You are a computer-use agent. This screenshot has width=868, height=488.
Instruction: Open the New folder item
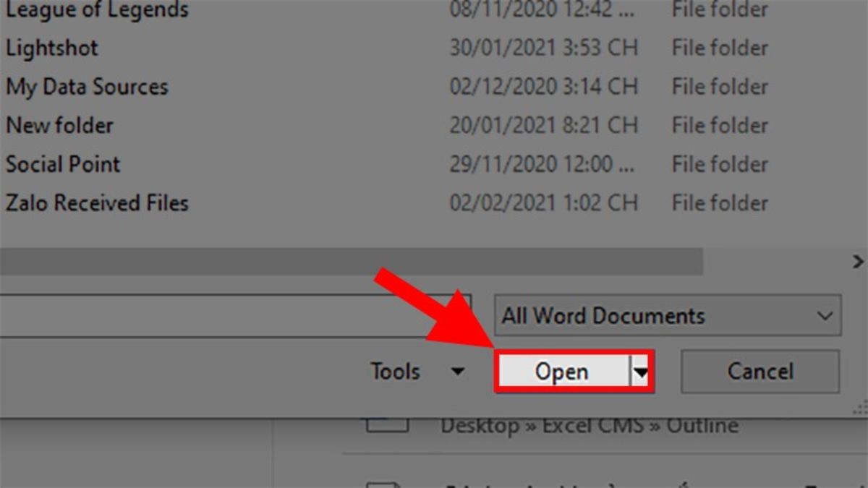pos(59,125)
